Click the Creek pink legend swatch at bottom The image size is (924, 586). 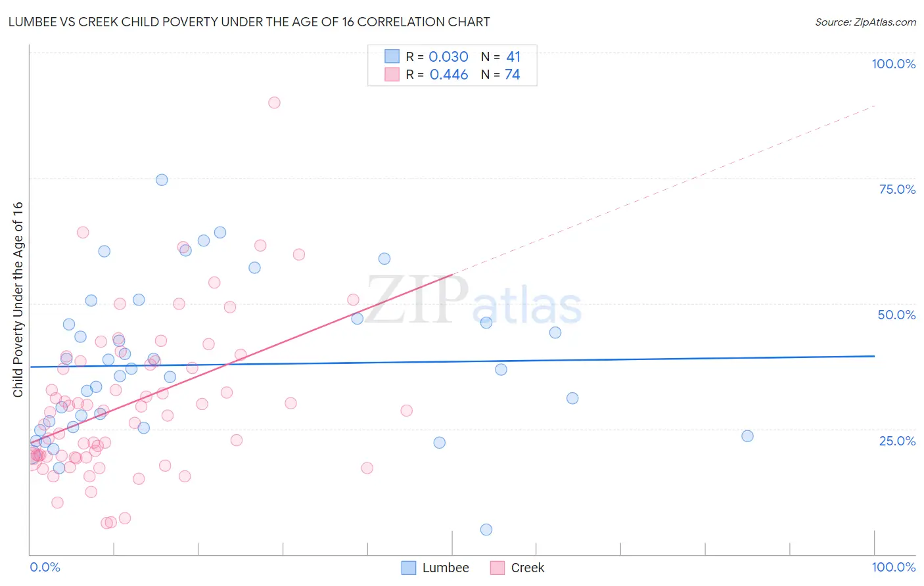click(497, 568)
